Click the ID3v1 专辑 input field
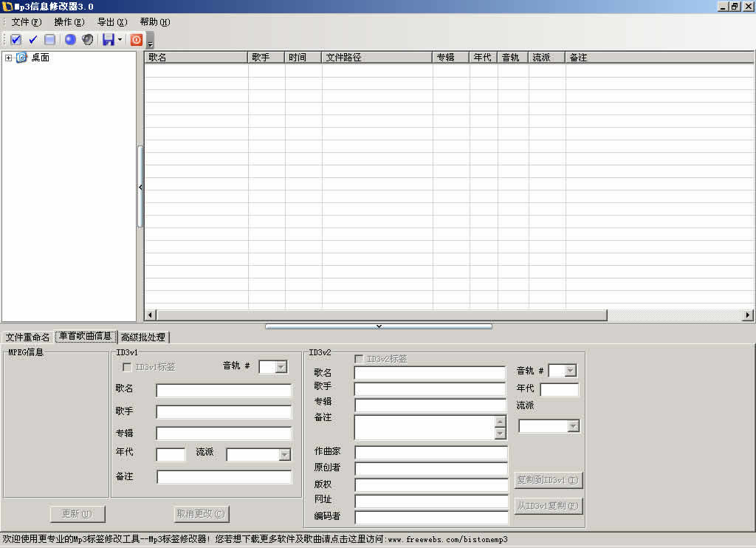756x548 pixels. pos(224,434)
